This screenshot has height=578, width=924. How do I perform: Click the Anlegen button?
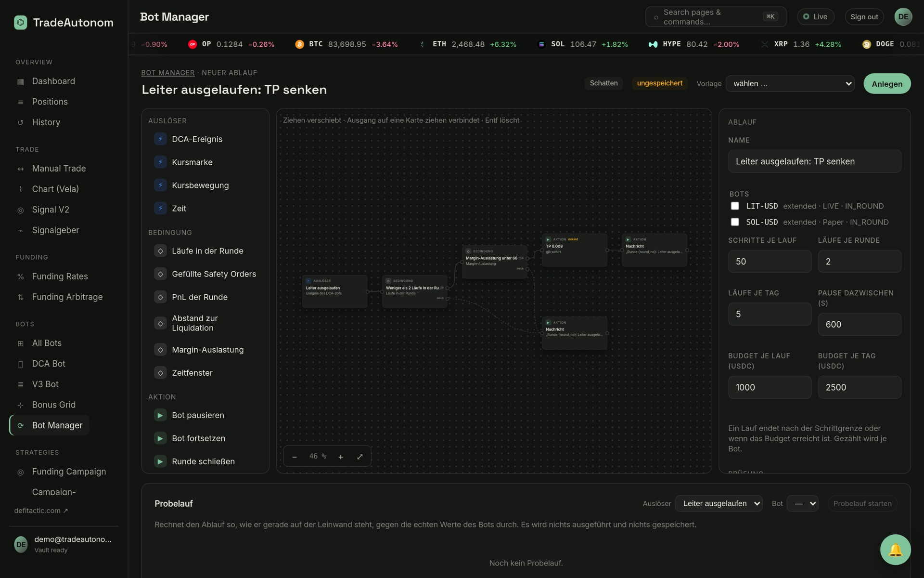(887, 84)
